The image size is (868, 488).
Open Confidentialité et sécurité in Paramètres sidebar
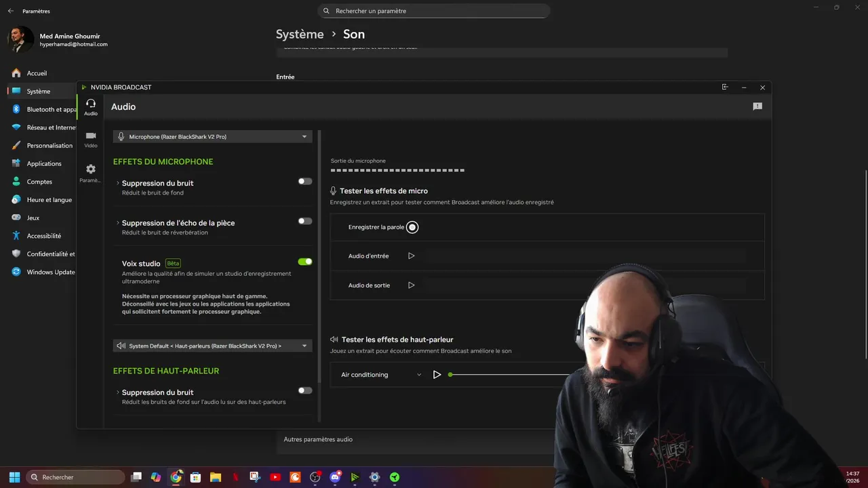pyautogui.click(x=41, y=254)
